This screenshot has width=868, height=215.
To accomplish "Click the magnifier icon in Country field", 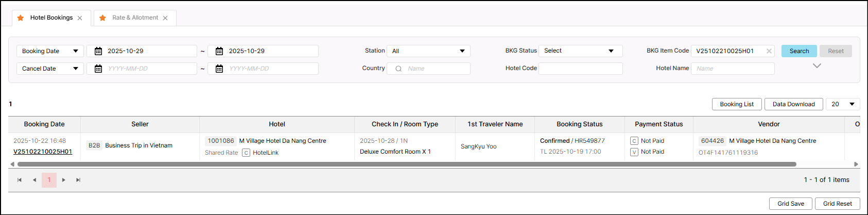I will pos(398,69).
